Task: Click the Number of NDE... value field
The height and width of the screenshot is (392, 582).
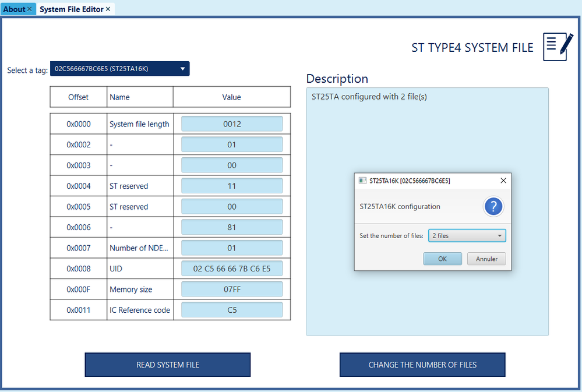Action: pos(232,248)
